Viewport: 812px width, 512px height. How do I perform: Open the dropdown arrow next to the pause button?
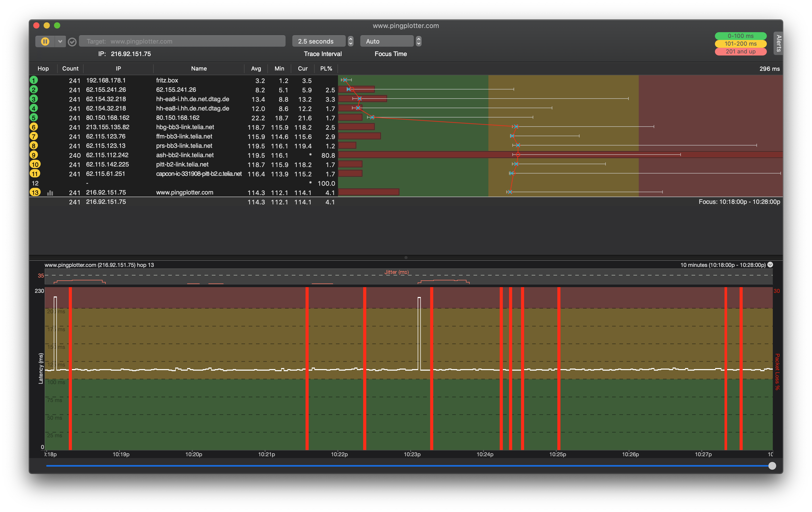tap(60, 41)
